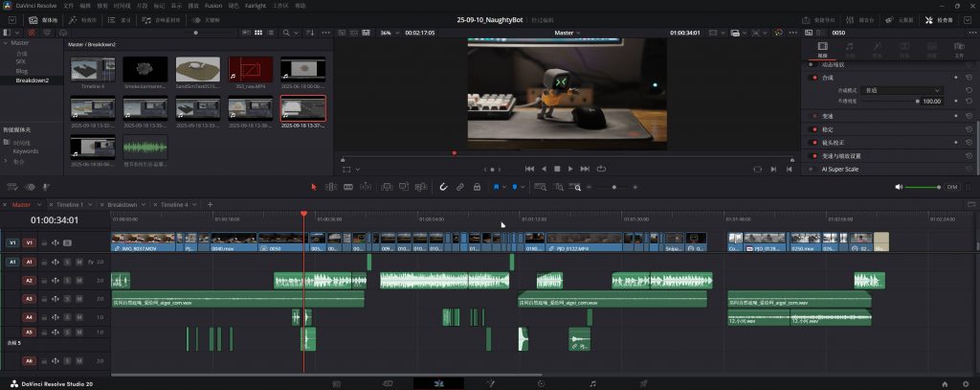980x390 pixels.
Task: Select the Timeline 4 thumbnail in media pool
Action: tap(92, 70)
